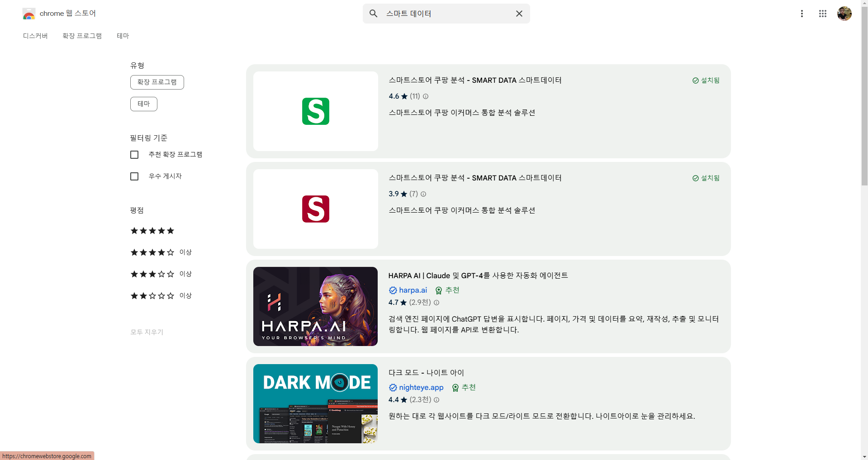
Task: Click the red S SMART DATA thumbnail
Action: (x=316, y=209)
